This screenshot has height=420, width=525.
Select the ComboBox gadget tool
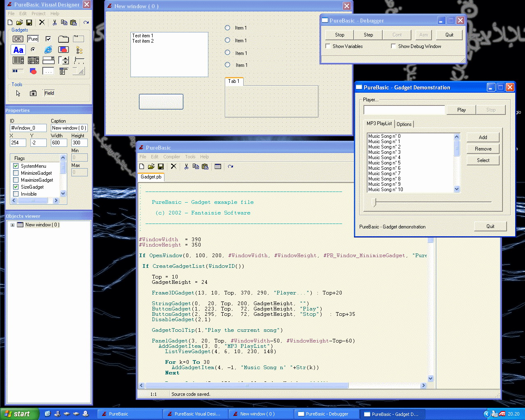48,61
